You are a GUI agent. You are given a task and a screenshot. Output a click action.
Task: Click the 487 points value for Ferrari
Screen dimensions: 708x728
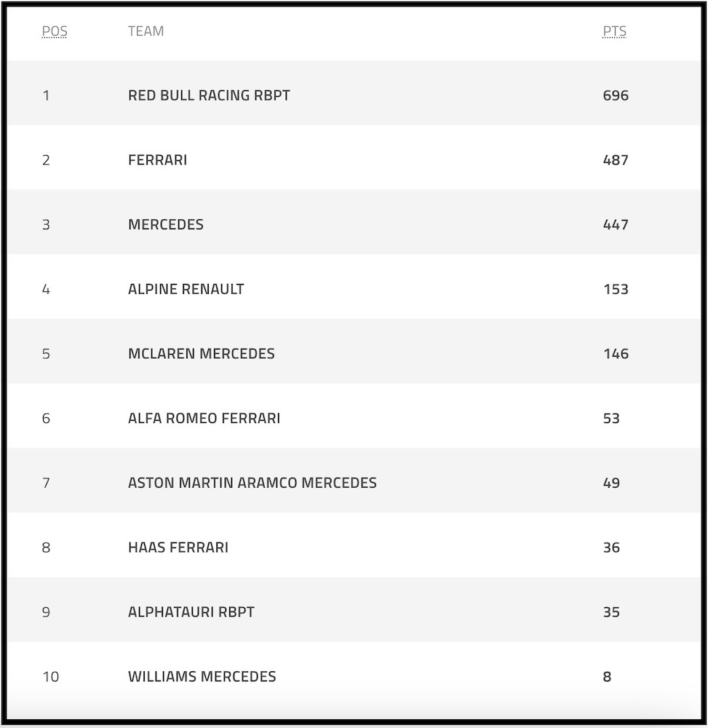pos(615,160)
